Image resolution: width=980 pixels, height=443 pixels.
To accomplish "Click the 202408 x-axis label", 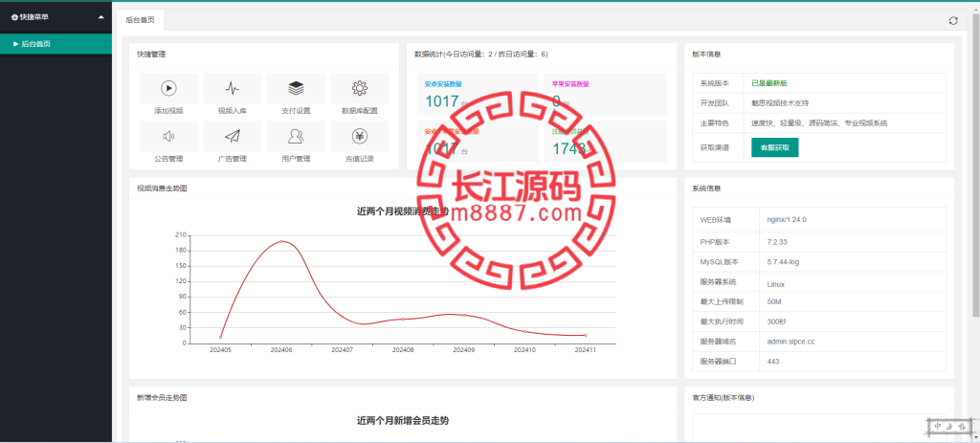I will click(403, 350).
